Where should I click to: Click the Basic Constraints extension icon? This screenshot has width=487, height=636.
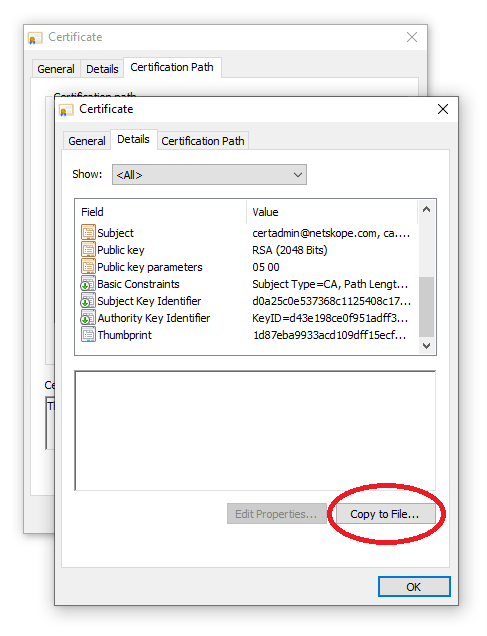88,284
